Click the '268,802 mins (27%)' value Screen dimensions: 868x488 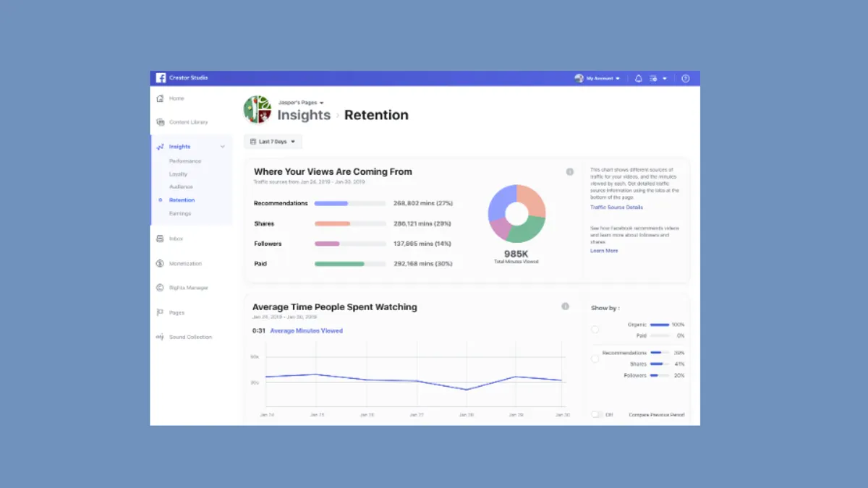pyautogui.click(x=423, y=204)
